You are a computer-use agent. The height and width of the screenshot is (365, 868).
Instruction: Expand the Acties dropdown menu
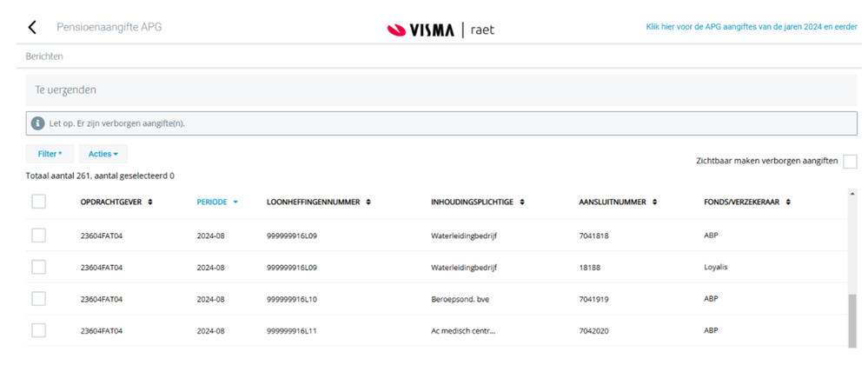pyautogui.click(x=103, y=154)
